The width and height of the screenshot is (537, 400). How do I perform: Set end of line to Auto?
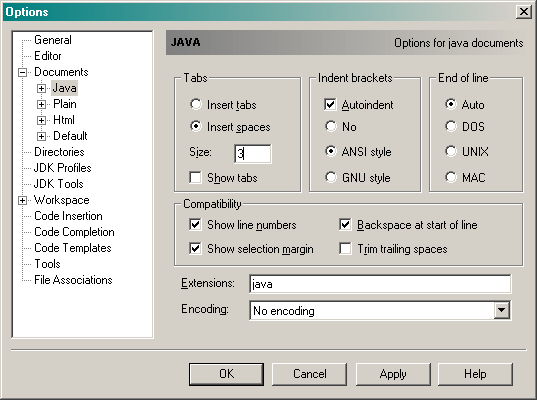(x=451, y=104)
